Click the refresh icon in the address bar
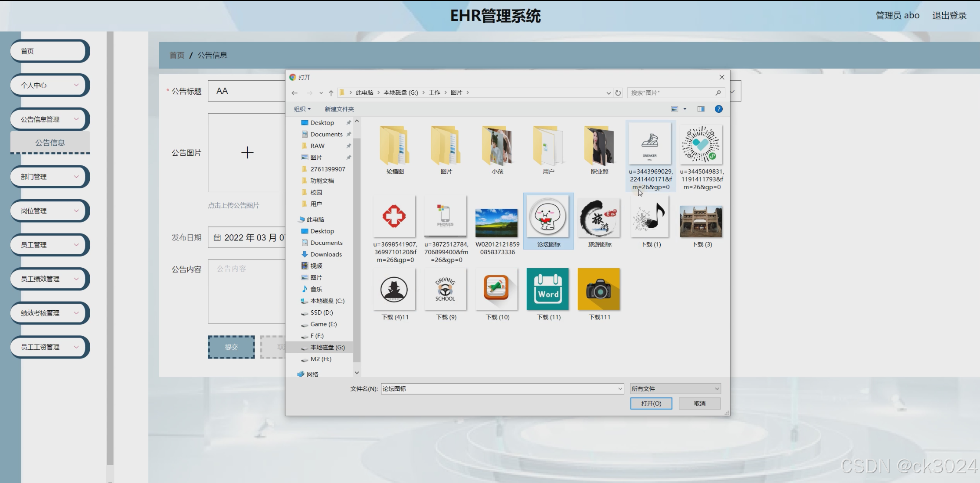The width and height of the screenshot is (980, 483). tap(618, 92)
